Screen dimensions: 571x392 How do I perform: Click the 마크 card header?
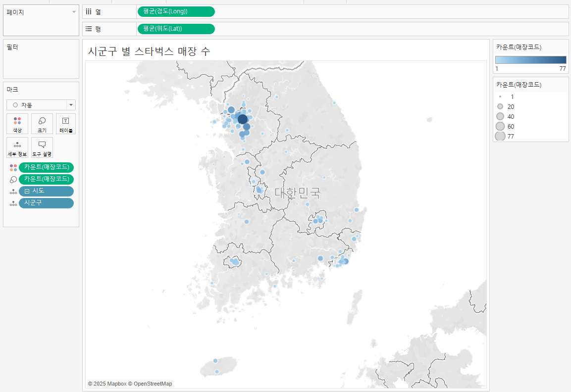(x=12, y=90)
